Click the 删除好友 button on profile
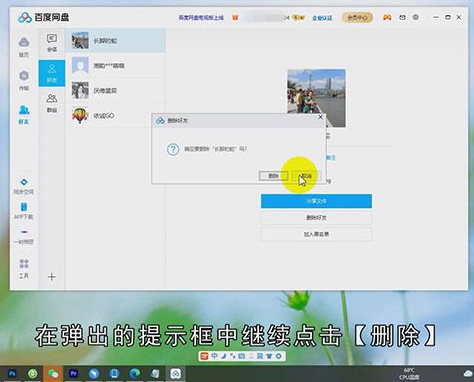The image size is (474, 382). pos(316,218)
